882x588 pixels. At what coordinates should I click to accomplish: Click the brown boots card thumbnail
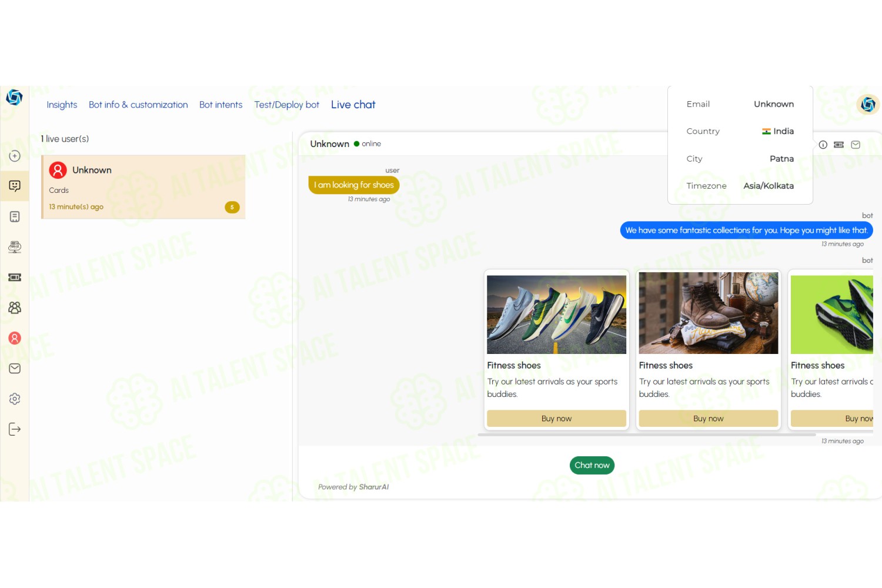coord(709,313)
